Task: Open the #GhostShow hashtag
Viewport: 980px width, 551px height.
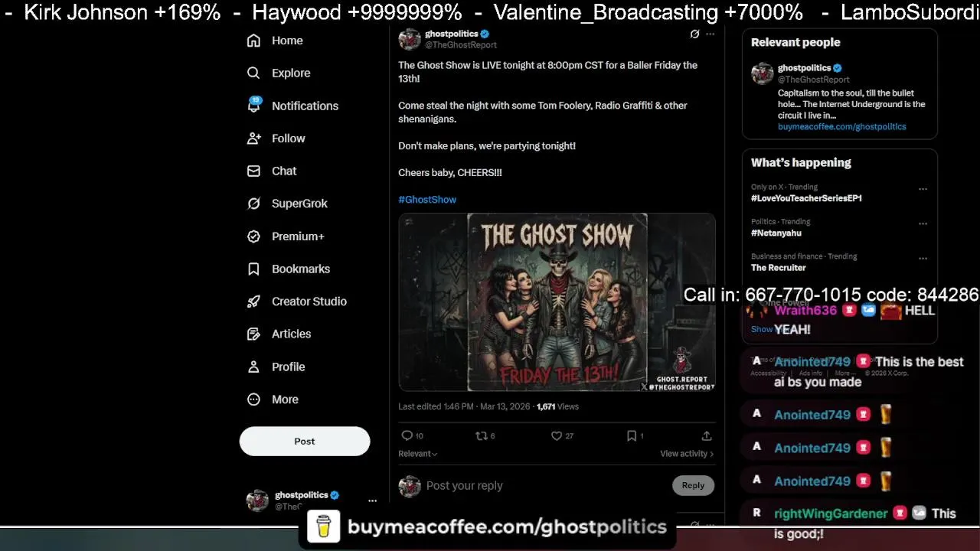Action: point(427,200)
